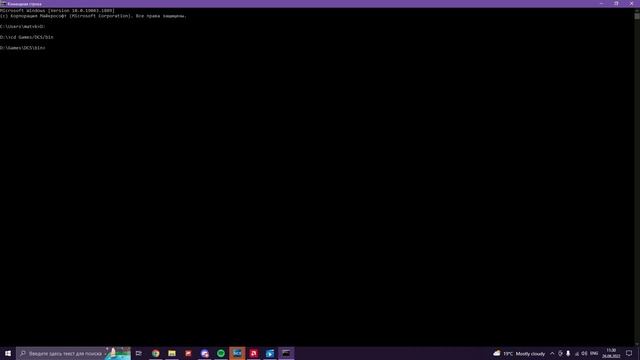Screen dimensions: 640x360
Task: Click the microphone tray icon
Action: click(x=568, y=353)
